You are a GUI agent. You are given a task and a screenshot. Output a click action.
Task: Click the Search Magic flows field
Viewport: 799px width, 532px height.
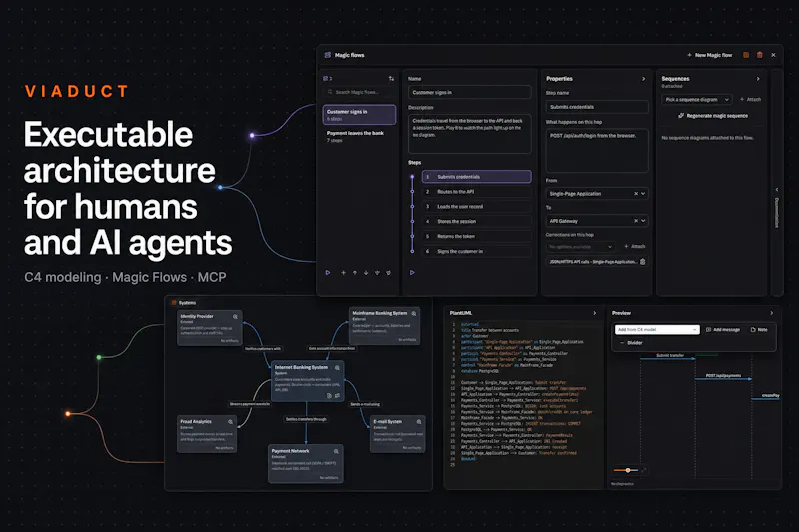[x=359, y=92]
